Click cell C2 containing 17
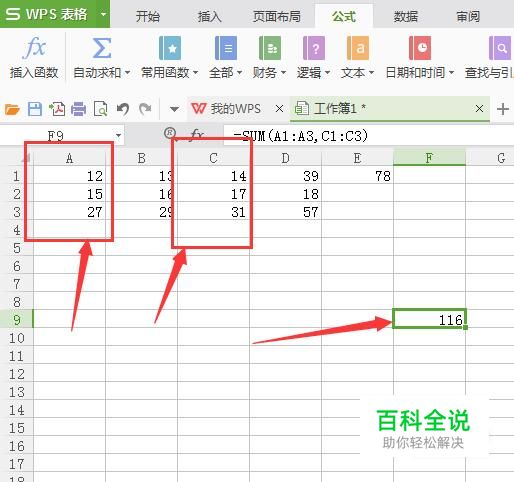514x482 pixels. tap(213, 194)
